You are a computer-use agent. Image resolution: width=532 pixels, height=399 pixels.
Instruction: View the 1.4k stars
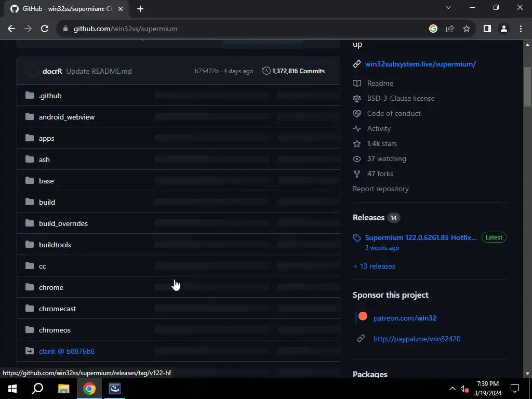pos(382,143)
